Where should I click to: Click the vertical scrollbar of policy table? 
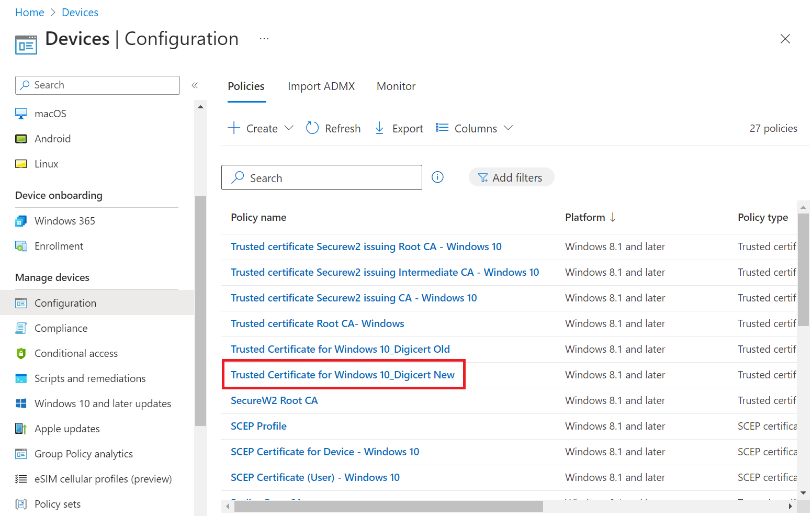tap(803, 270)
